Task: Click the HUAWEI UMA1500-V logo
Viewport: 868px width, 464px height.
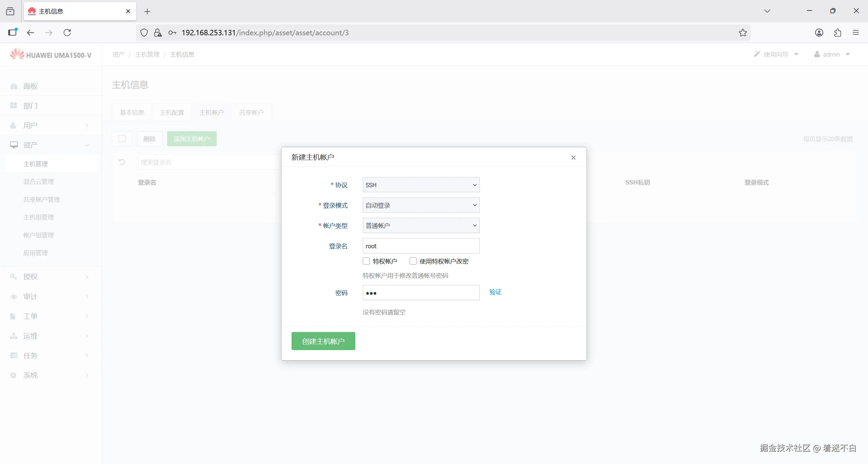Action: [x=51, y=55]
